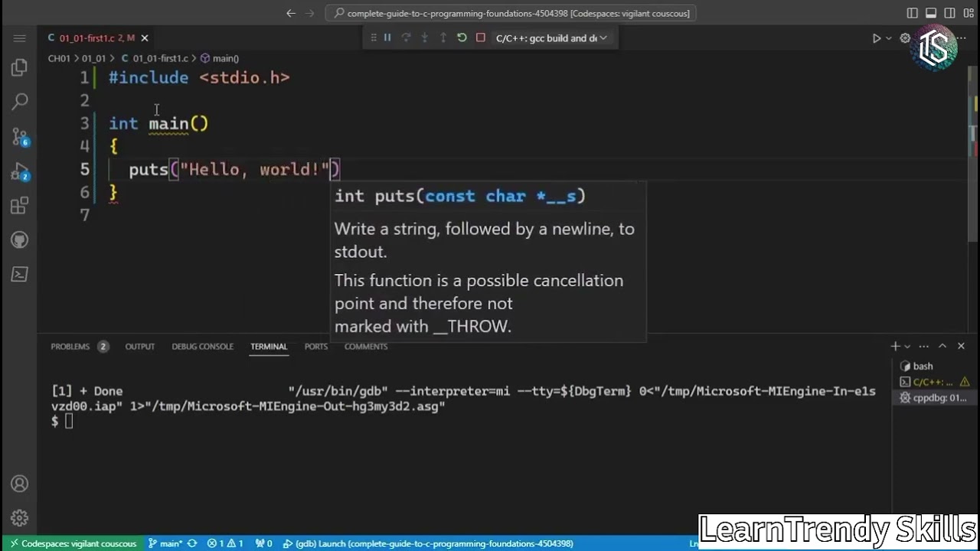The image size is (980, 551).
Task: Maximize the panel with the chevron up
Action: pyautogui.click(x=942, y=346)
